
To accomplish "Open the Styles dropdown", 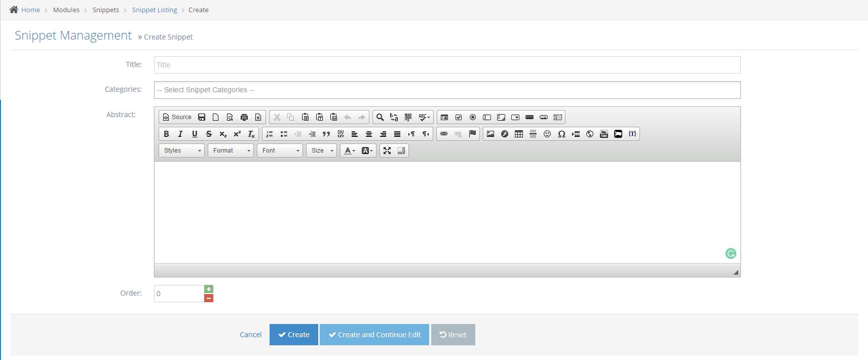I will [182, 151].
